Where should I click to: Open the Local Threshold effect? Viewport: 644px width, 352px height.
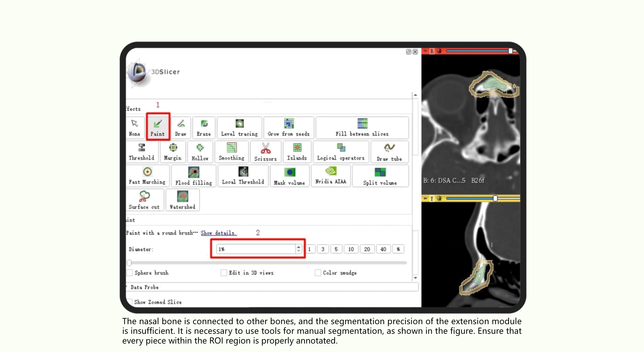coord(243,176)
